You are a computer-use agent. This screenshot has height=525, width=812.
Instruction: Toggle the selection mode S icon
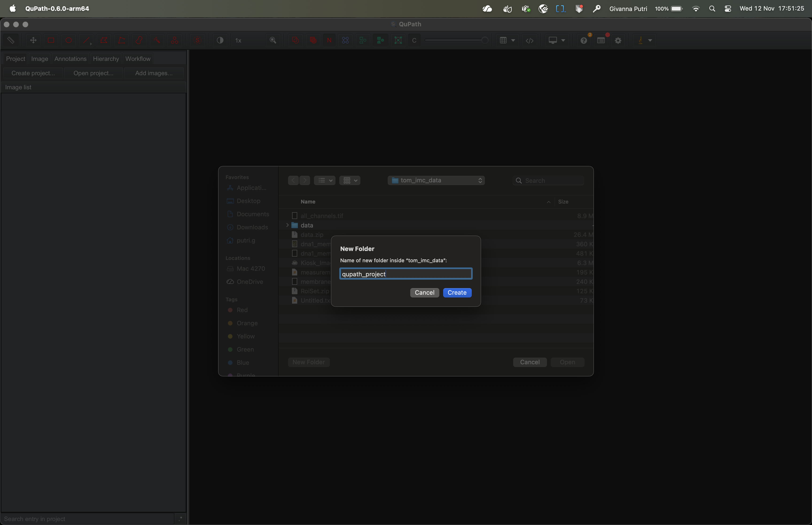[197, 40]
